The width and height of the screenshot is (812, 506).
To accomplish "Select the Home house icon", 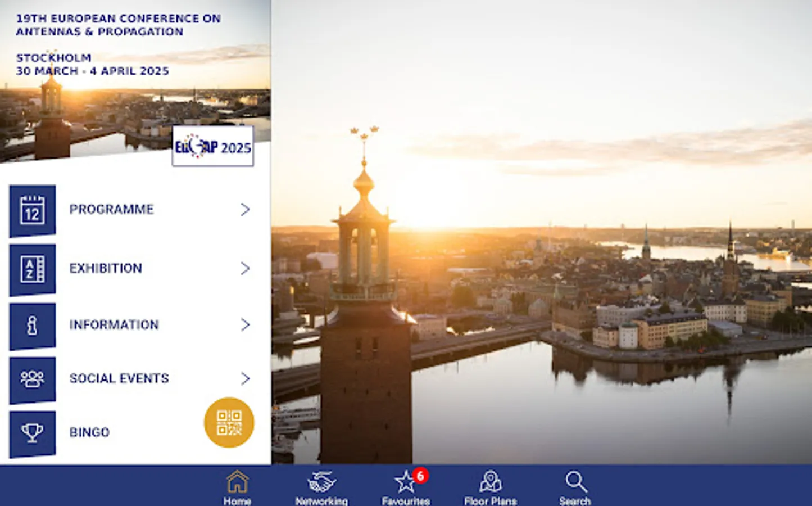I will click(x=237, y=481).
